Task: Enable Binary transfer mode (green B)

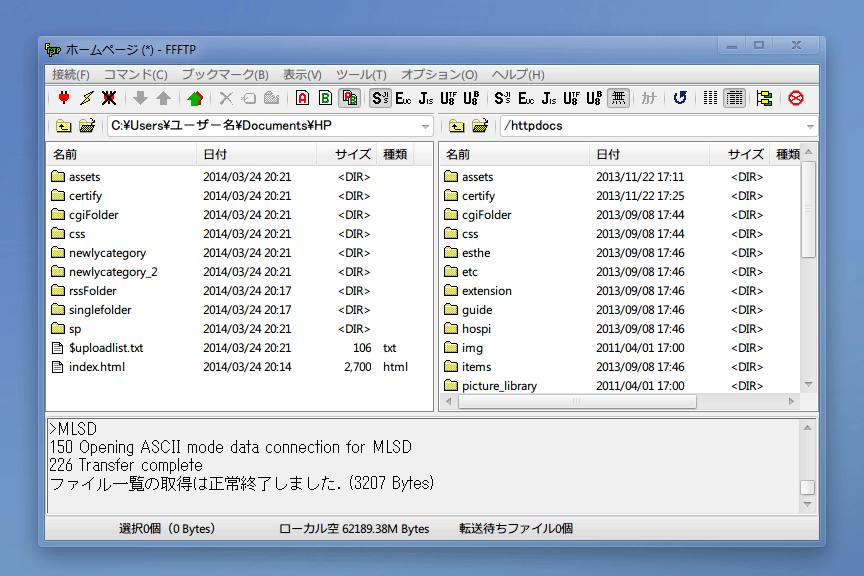Action: 325,98
